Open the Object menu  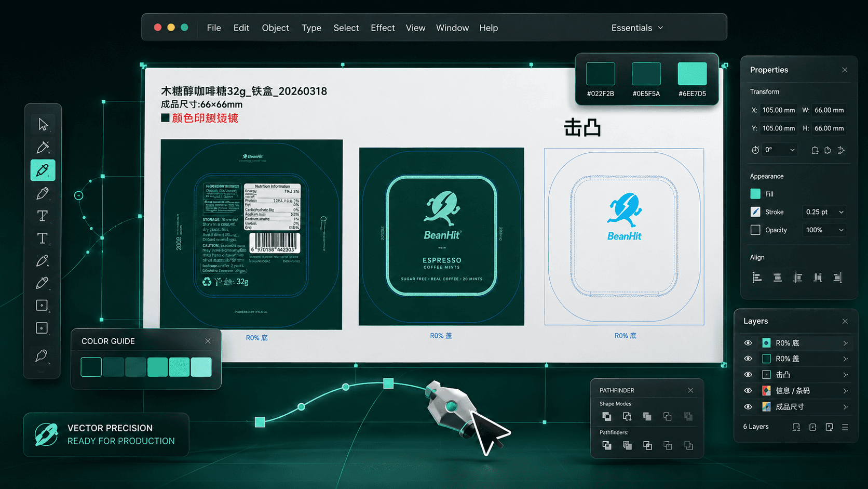coord(276,28)
